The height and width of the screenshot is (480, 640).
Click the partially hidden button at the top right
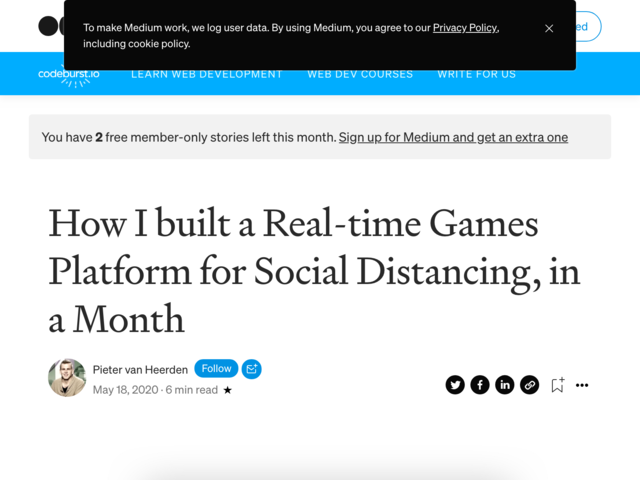(x=588, y=27)
